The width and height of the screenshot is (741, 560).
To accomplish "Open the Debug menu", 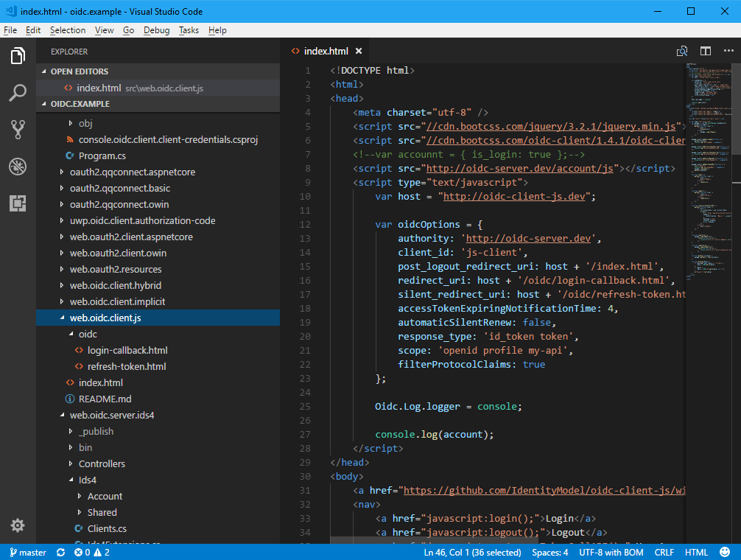I will 156,30.
